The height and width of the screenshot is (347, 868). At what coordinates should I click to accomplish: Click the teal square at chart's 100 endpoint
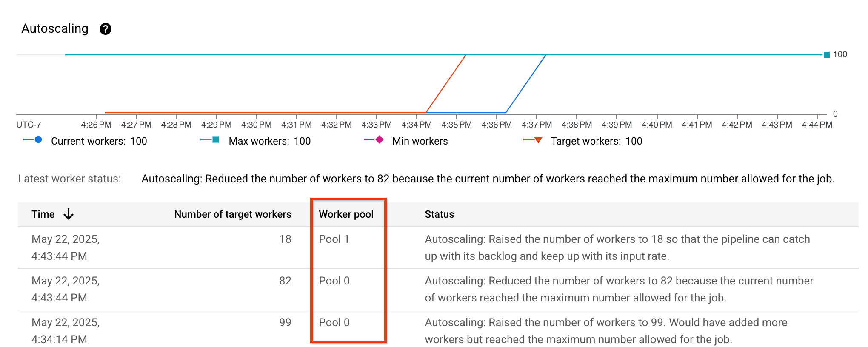(826, 55)
